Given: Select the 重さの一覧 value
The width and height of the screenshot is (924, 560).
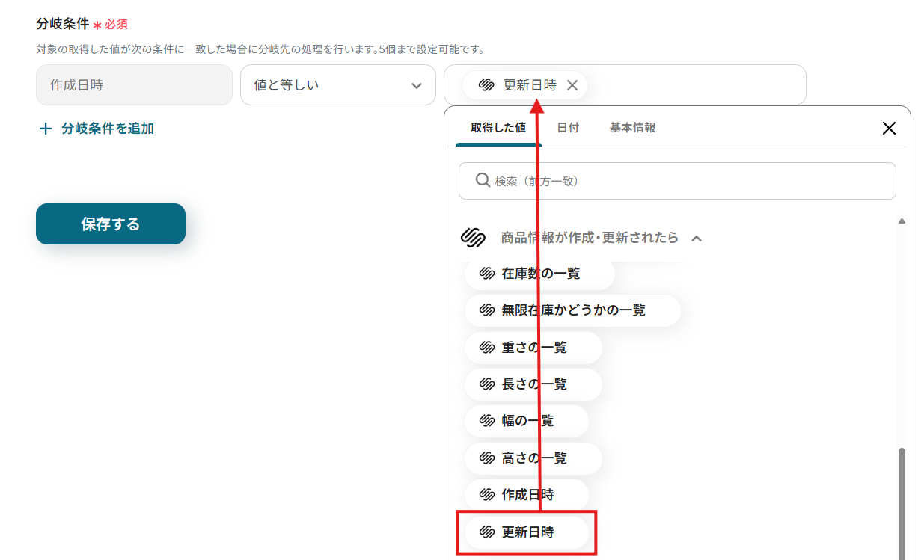Looking at the screenshot, I should [x=533, y=348].
